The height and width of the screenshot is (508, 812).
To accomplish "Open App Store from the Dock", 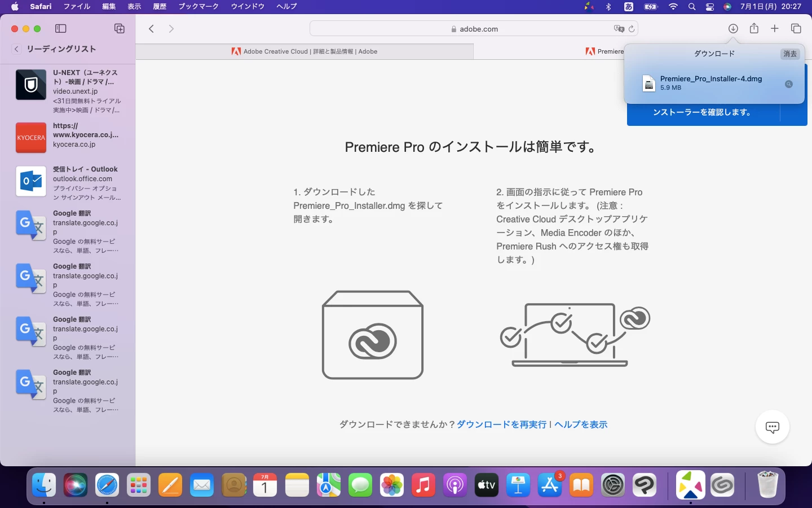I will pyautogui.click(x=550, y=485).
